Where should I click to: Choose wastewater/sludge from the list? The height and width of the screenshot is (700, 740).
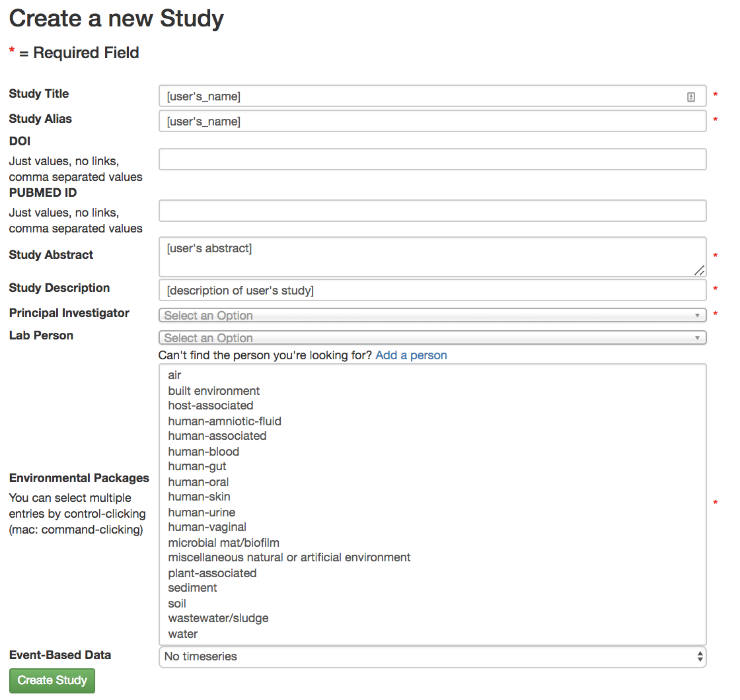coord(218,618)
